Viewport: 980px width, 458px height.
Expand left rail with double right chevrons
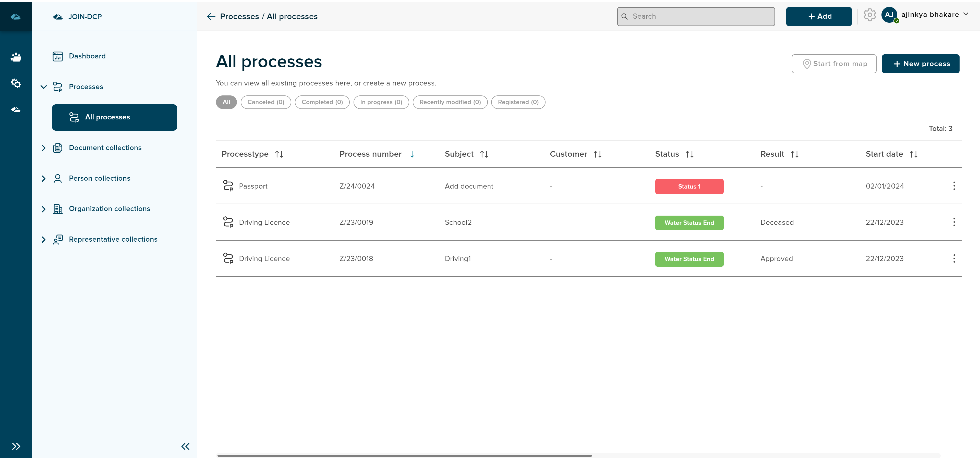16,446
